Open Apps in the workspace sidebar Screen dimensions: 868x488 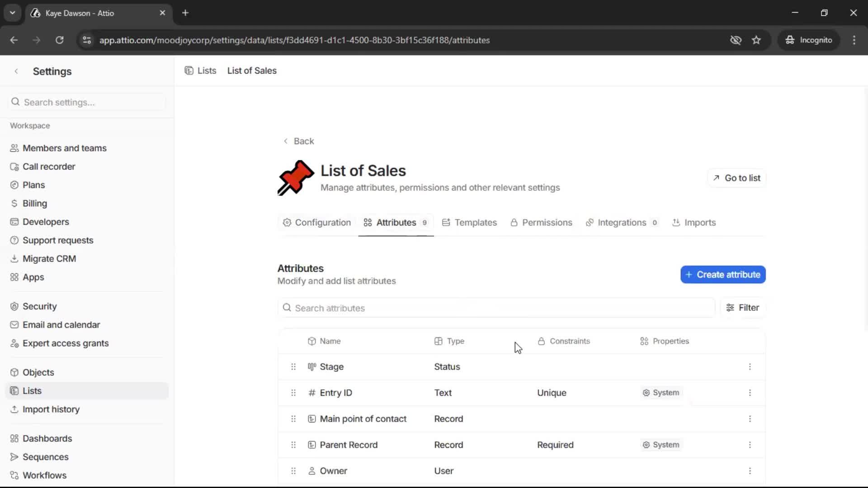pos(33,277)
